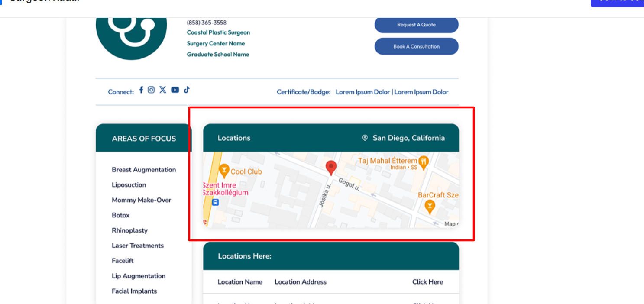
Task: Click the Request A Quote button
Action: pyautogui.click(x=417, y=25)
